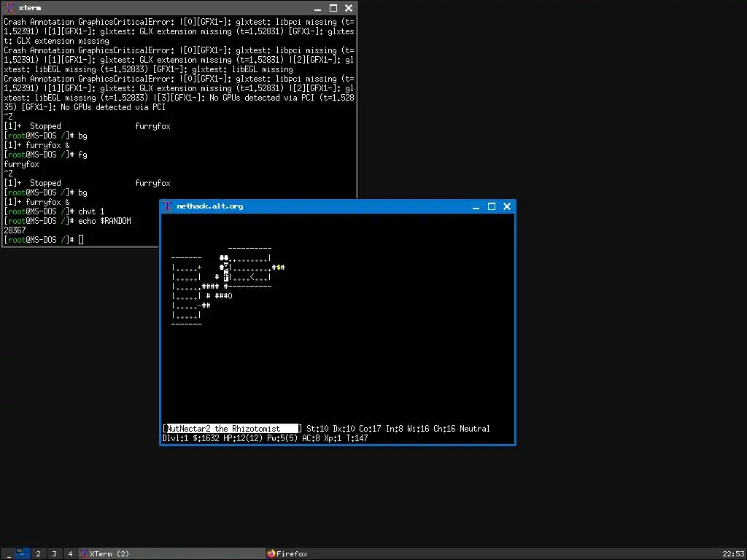Click the < staircase symbol on the map
Viewport: 747px width, 560px height.
point(252,276)
